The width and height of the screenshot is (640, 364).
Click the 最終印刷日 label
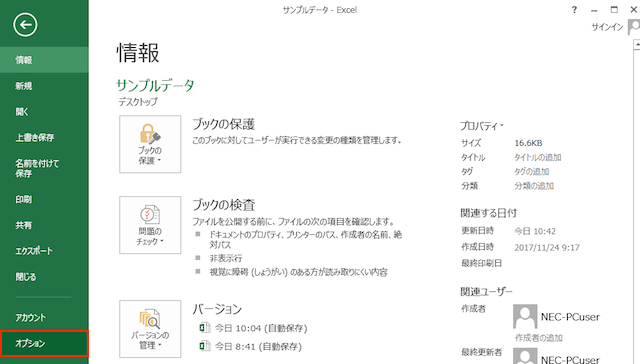pyautogui.click(x=482, y=263)
